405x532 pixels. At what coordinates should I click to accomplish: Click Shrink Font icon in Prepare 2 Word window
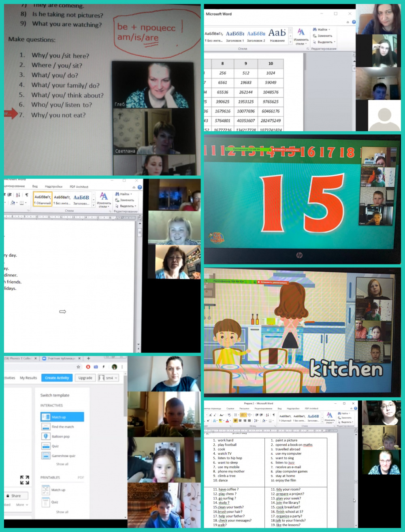pos(215,415)
